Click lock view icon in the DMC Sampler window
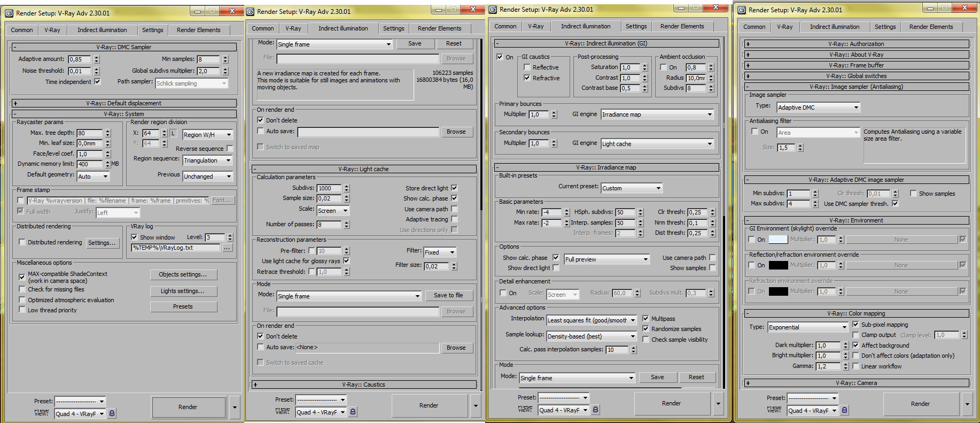Image resolution: width=980 pixels, height=423 pixels. 112,413
